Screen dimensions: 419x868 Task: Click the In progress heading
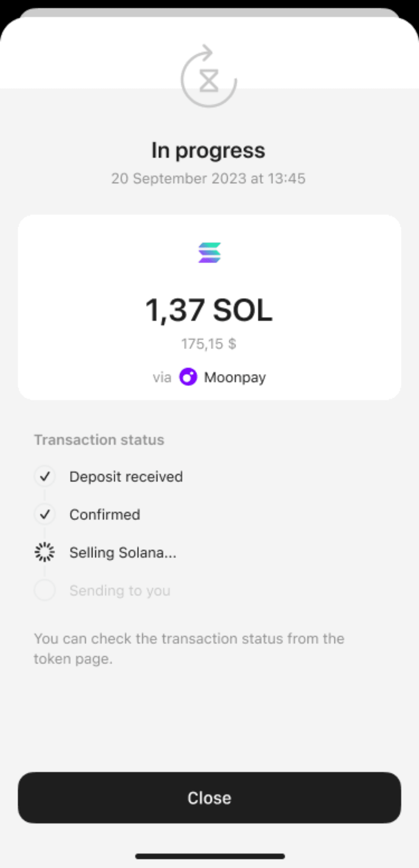[208, 150]
